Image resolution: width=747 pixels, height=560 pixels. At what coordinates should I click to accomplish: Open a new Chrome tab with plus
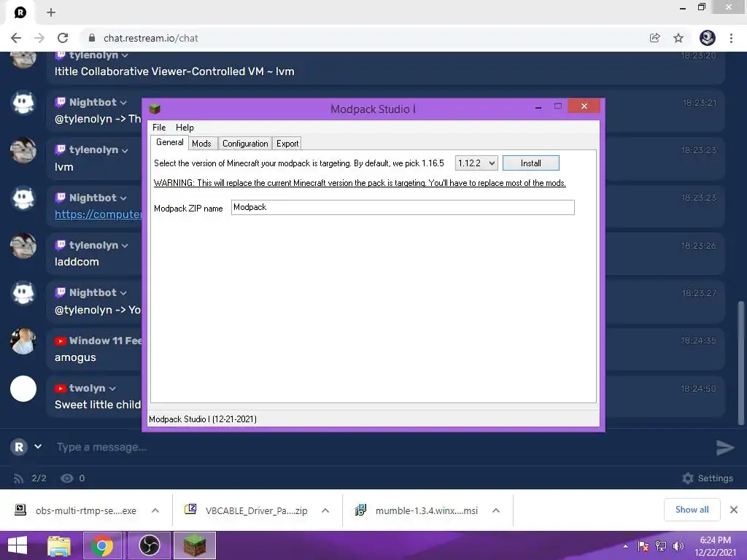51,12
